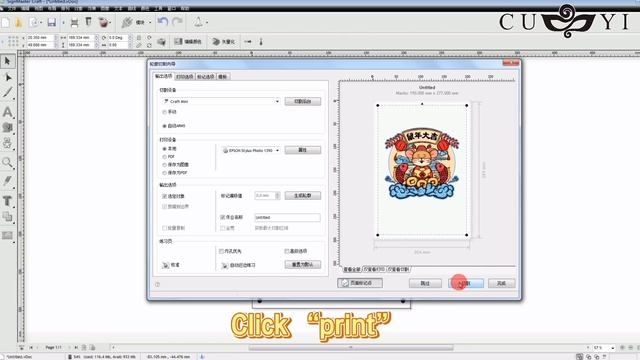Viewport: 640px width, 360px height.
Task: Select the line drawing tool
Action: coord(7,93)
